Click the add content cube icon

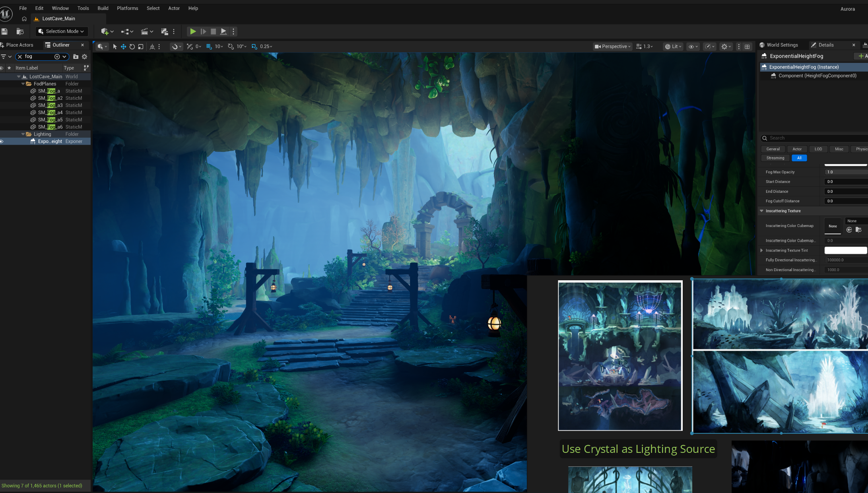point(105,31)
